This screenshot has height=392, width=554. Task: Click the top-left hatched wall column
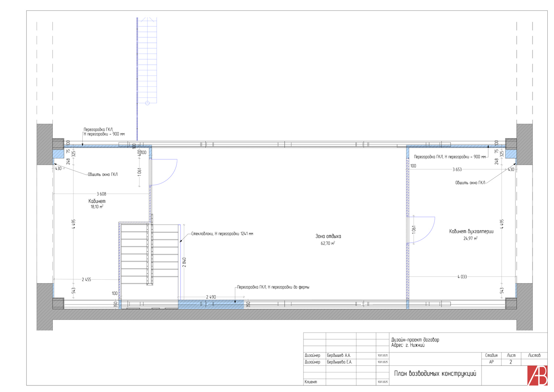click(x=45, y=144)
